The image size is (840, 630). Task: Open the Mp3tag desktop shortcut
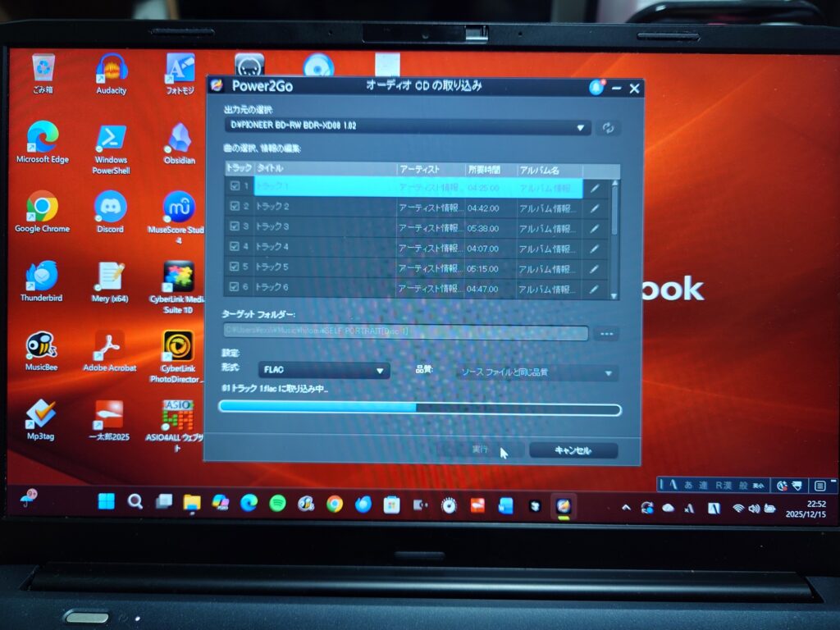41,418
